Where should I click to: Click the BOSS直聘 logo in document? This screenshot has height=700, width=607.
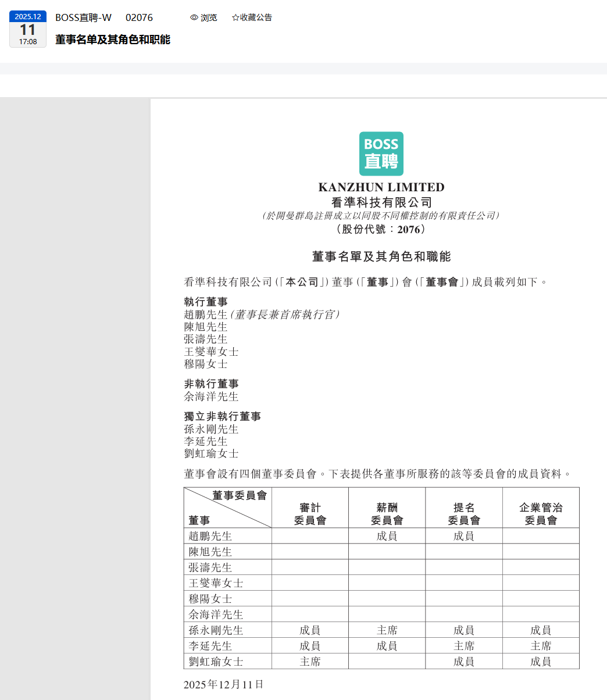pyautogui.click(x=381, y=153)
